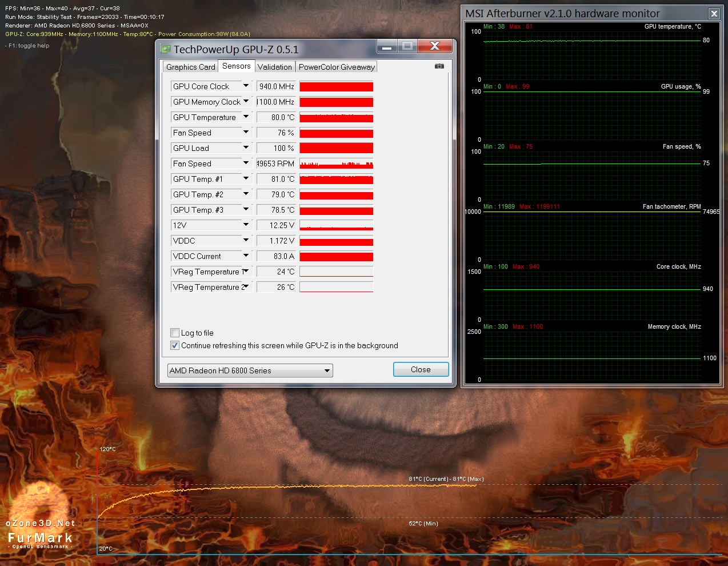Toggle Continue refreshing in background checkbox
This screenshot has width=728, height=566.
coord(175,345)
